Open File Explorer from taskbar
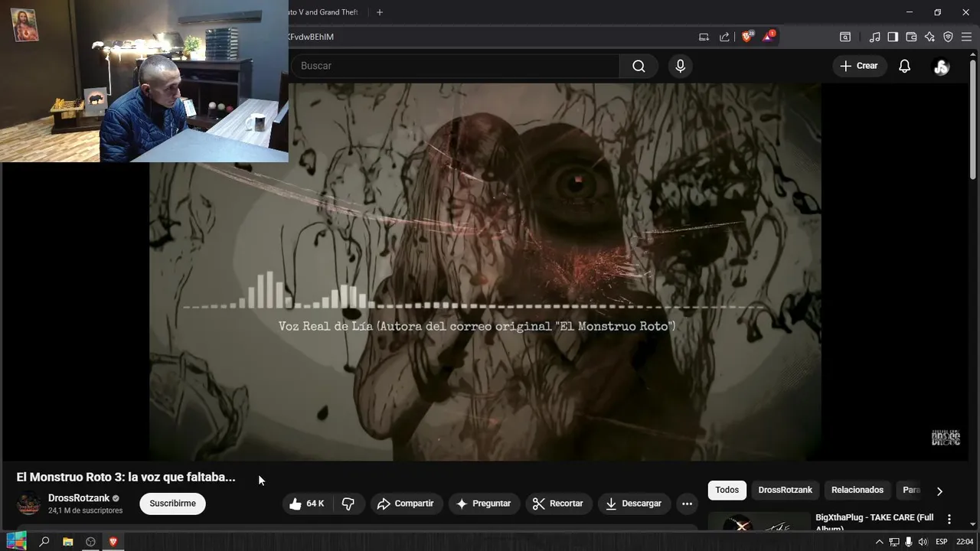The image size is (980, 551). tap(67, 542)
